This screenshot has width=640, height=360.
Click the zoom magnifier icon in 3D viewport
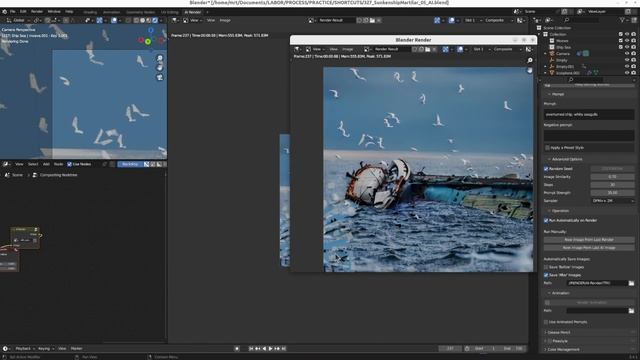160,58
